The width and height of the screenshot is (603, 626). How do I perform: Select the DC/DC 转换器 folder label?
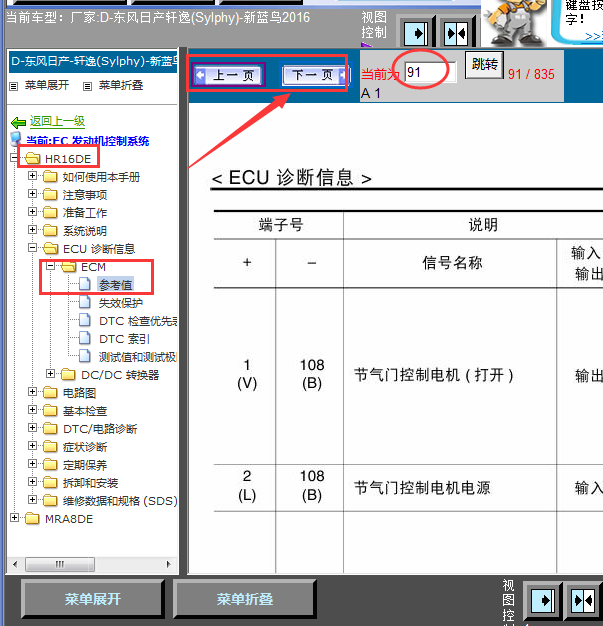120,375
